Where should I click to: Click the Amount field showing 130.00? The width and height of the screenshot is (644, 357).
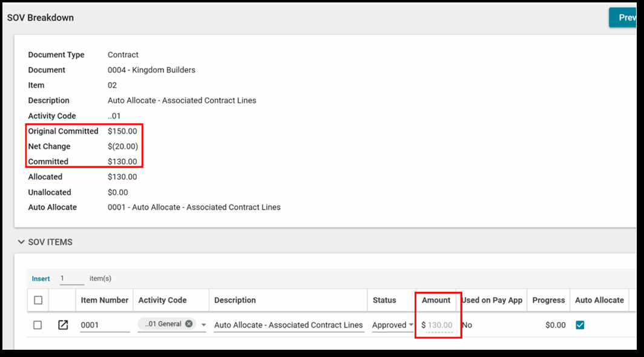click(x=440, y=325)
